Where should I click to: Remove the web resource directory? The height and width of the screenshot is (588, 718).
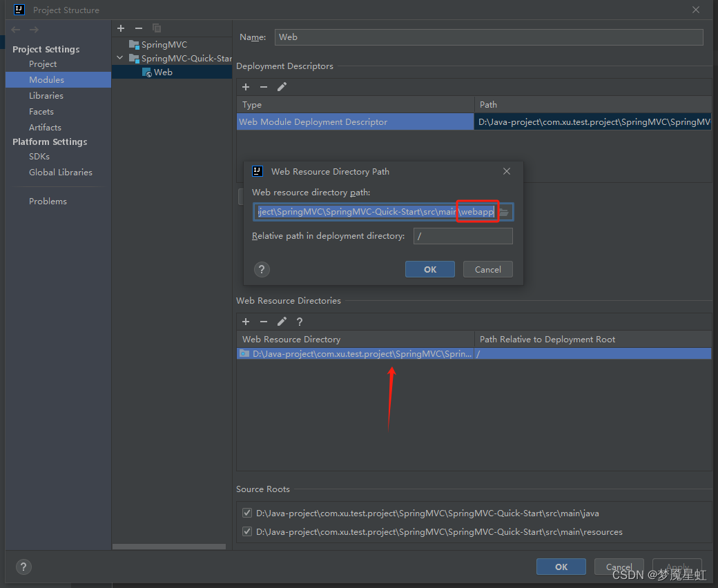264,322
